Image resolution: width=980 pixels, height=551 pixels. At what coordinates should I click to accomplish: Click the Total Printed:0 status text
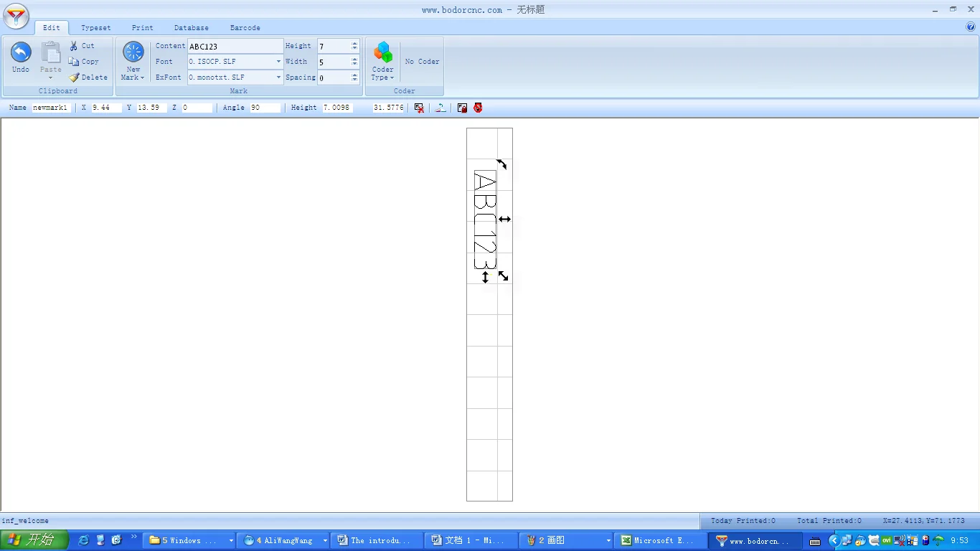(829, 521)
